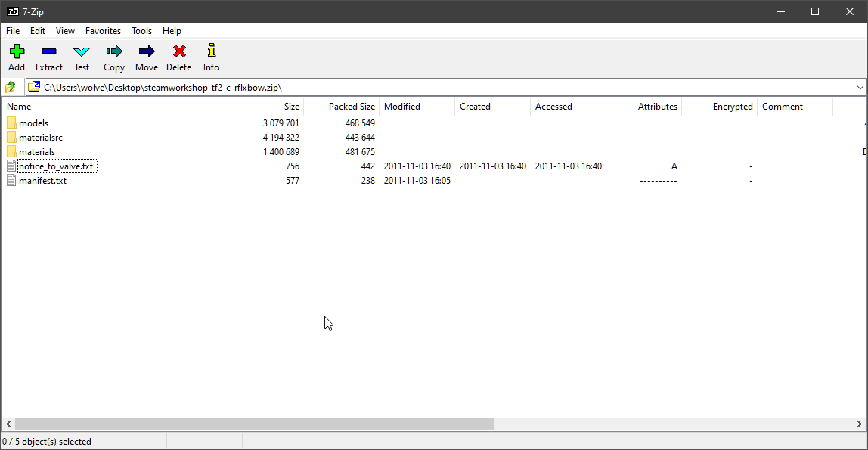Click accessed date of notice_to_valve.txt
Screen dimensions: 868x450
pos(568,166)
